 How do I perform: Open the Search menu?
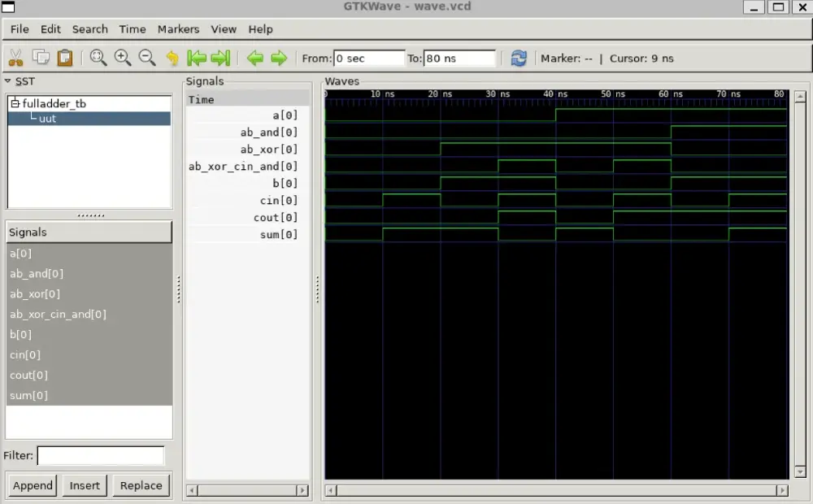pos(89,28)
